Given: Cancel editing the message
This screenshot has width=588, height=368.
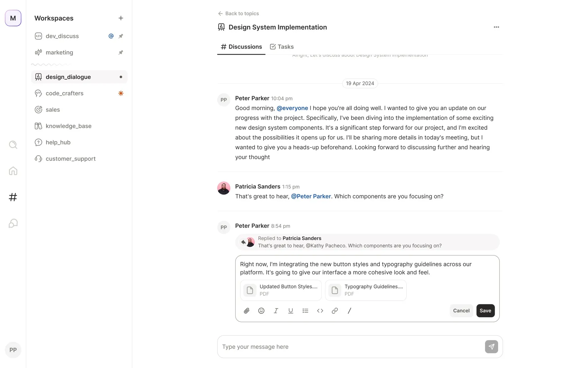Looking at the screenshot, I should [461, 311].
